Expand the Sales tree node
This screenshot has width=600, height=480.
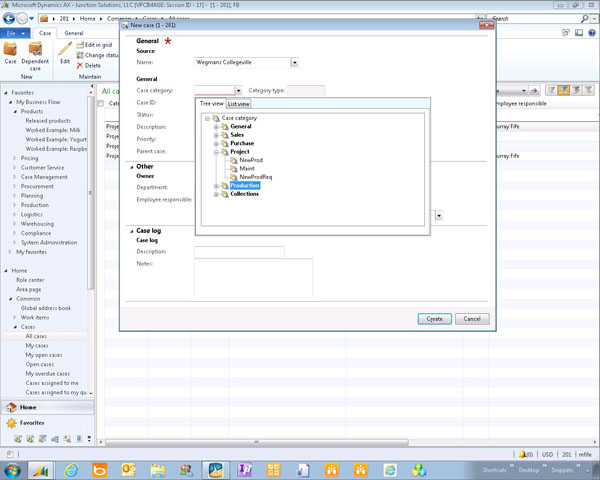(216, 135)
